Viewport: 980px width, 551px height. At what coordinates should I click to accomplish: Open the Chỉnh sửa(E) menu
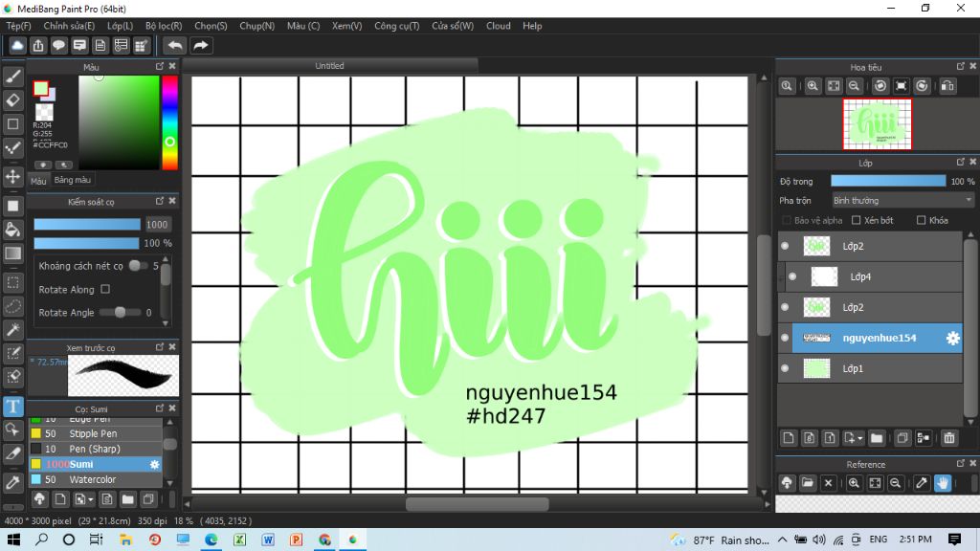(x=69, y=26)
